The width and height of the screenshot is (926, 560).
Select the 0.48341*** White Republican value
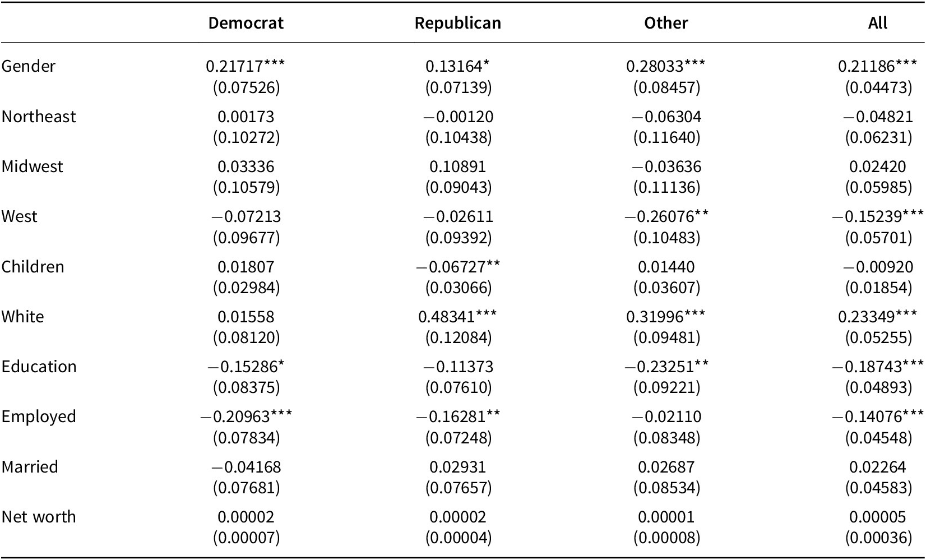pos(457,317)
